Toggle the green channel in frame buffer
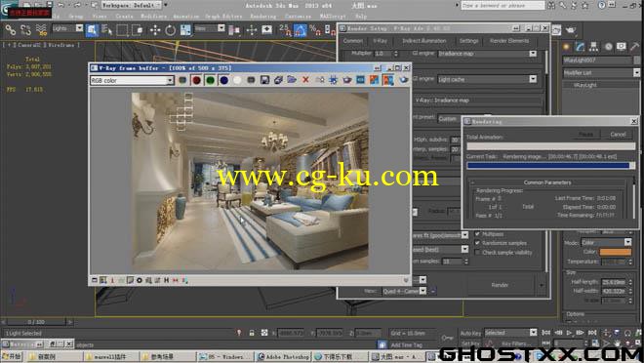The image size is (644, 363). 211,80
